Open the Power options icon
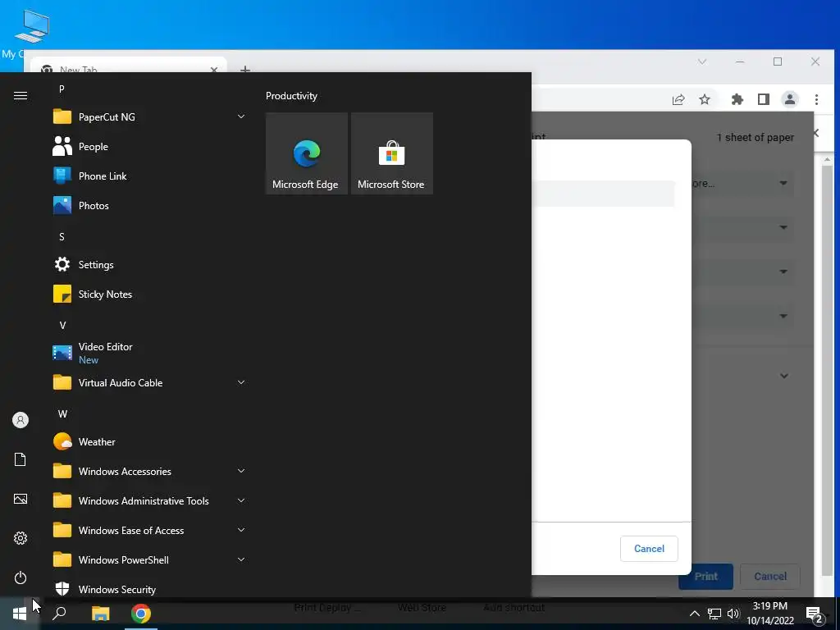Screen dimensions: 840x630 click(x=21, y=577)
